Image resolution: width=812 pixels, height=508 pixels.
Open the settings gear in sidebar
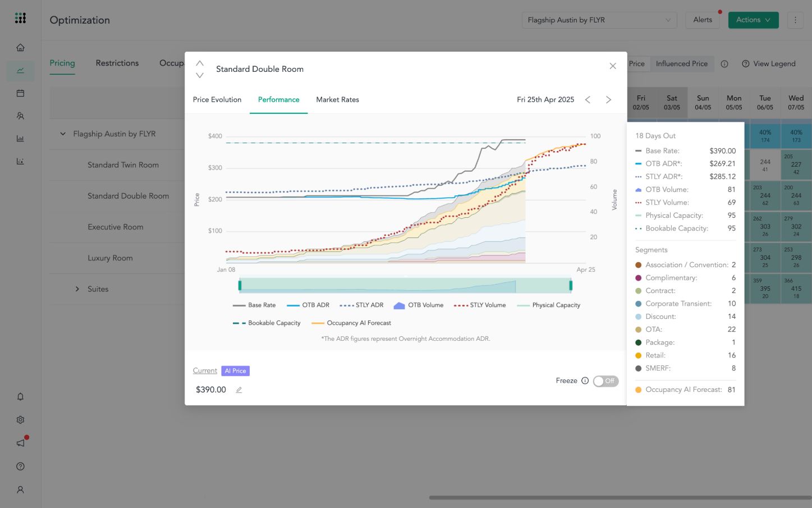pos(20,420)
